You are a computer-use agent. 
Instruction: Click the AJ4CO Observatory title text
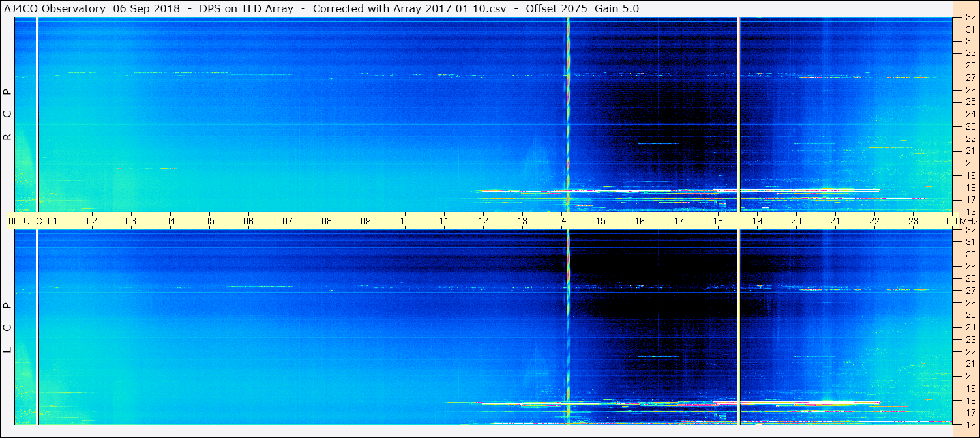tap(55, 9)
